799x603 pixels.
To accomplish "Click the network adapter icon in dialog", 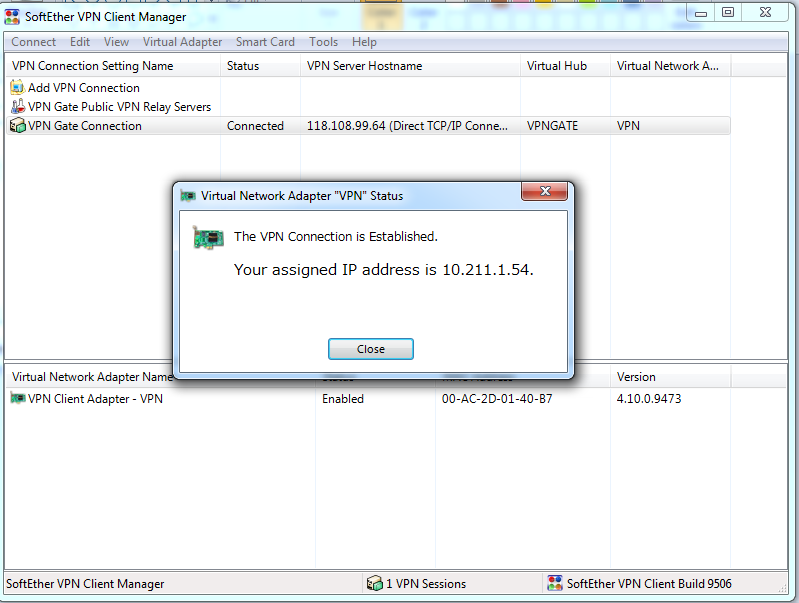I will tap(208, 238).
